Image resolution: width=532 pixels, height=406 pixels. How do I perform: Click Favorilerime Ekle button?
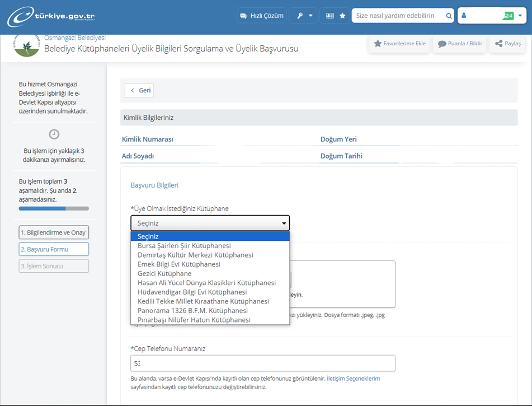coord(399,44)
